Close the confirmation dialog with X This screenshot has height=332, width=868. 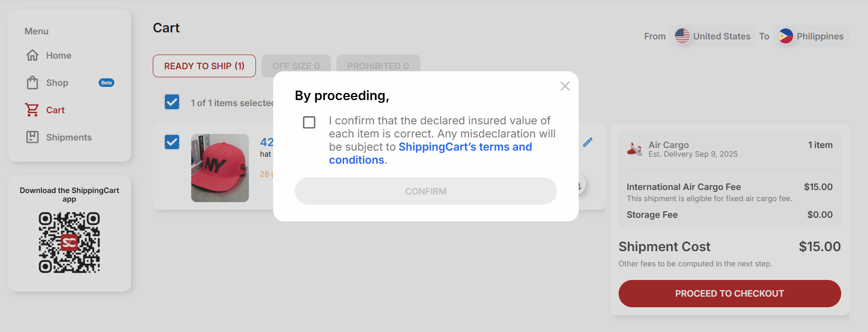[x=565, y=86]
